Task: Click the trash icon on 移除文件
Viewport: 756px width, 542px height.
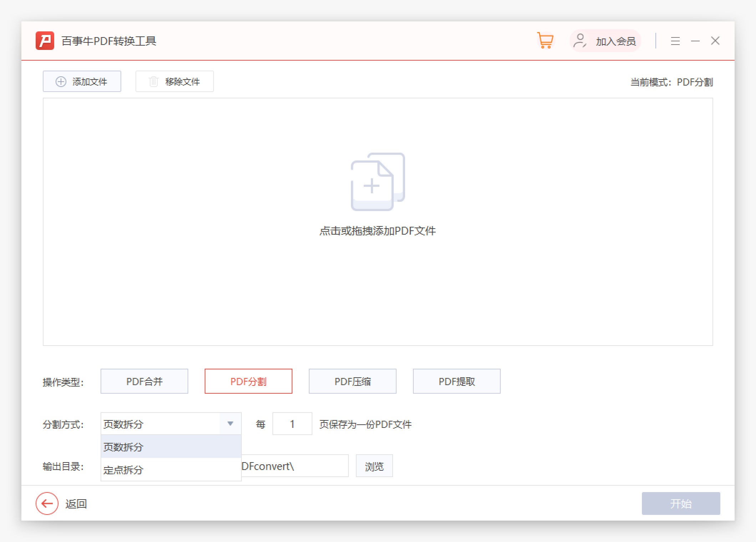Action: 153,82
